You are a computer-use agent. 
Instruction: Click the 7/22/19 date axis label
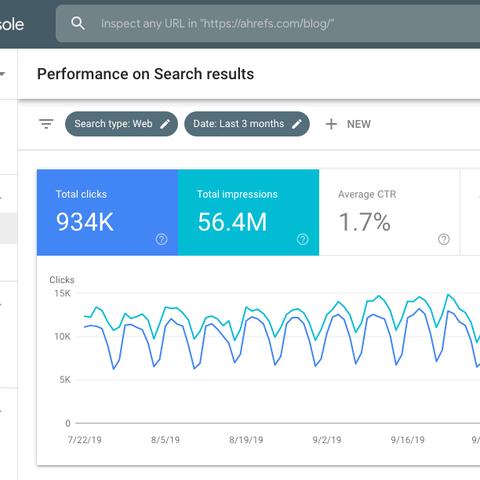click(85, 440)
